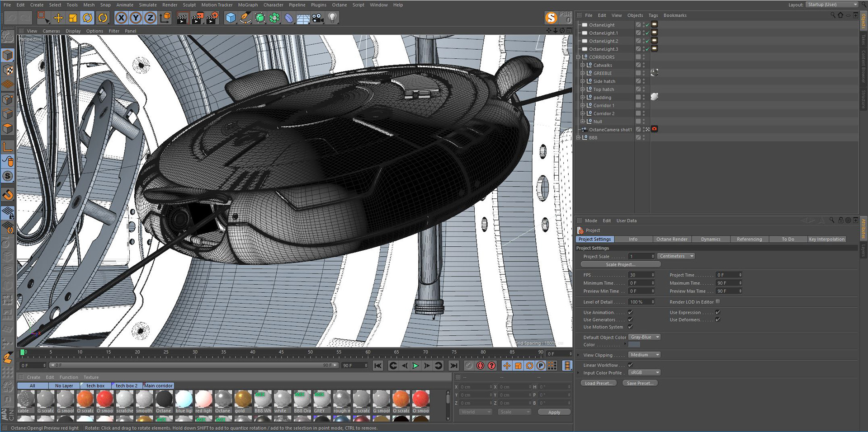Add Floor environment object icon

coord(303,18)
